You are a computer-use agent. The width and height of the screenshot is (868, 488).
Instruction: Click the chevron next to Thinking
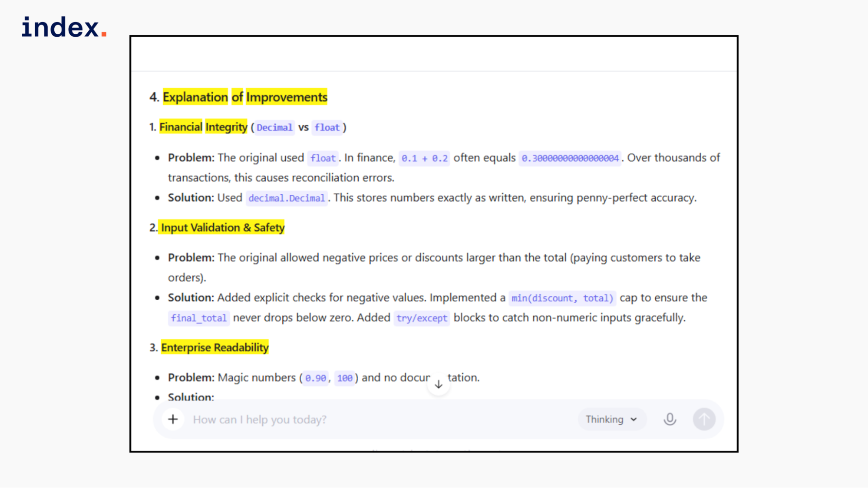[634, 419]
